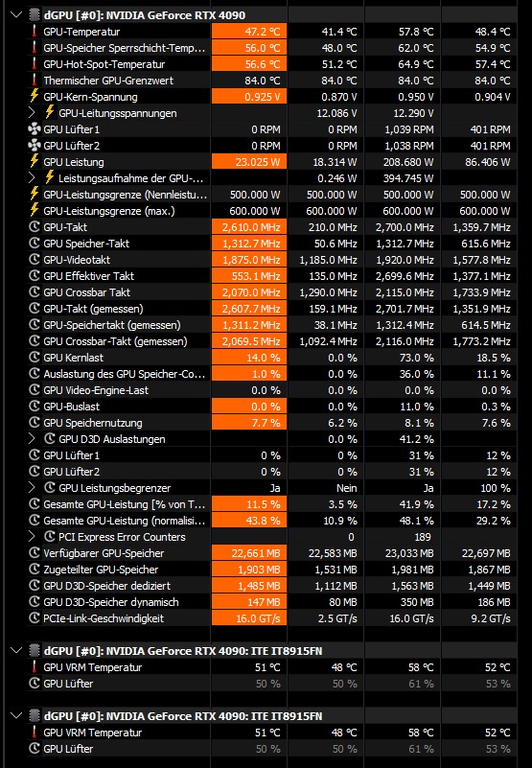
Task: Click the maximum value 189 of PCI Express Error Counters
Action: point(423,536)
